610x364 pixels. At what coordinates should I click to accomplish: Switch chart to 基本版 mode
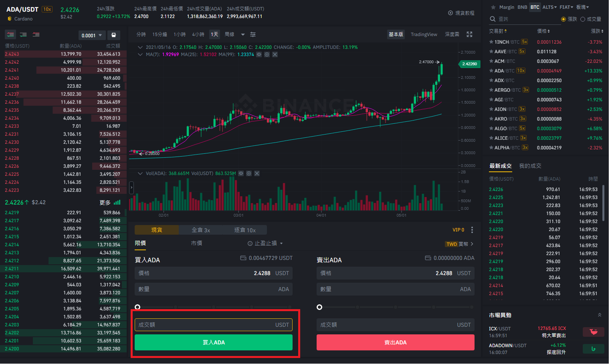pyautogui.click(x=396, y=34)
